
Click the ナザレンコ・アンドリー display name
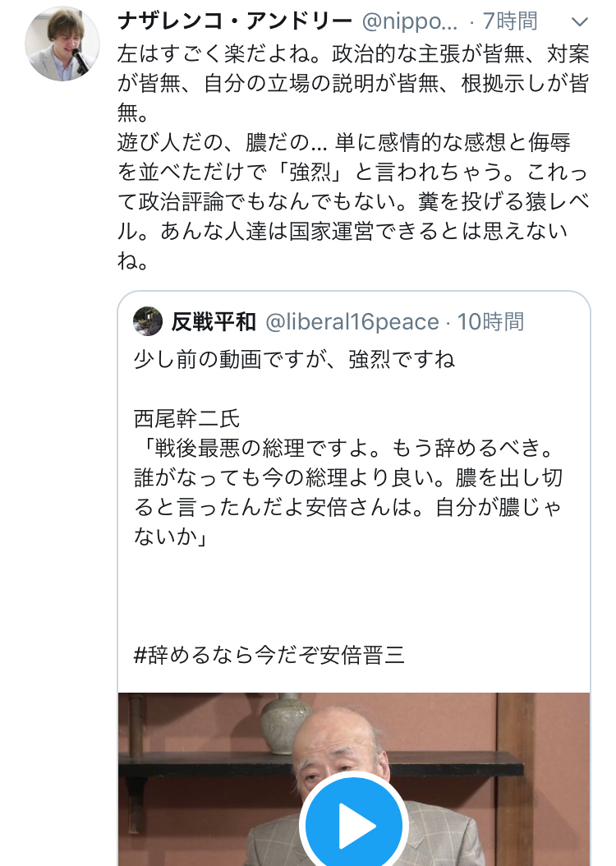tap(235, 21)
